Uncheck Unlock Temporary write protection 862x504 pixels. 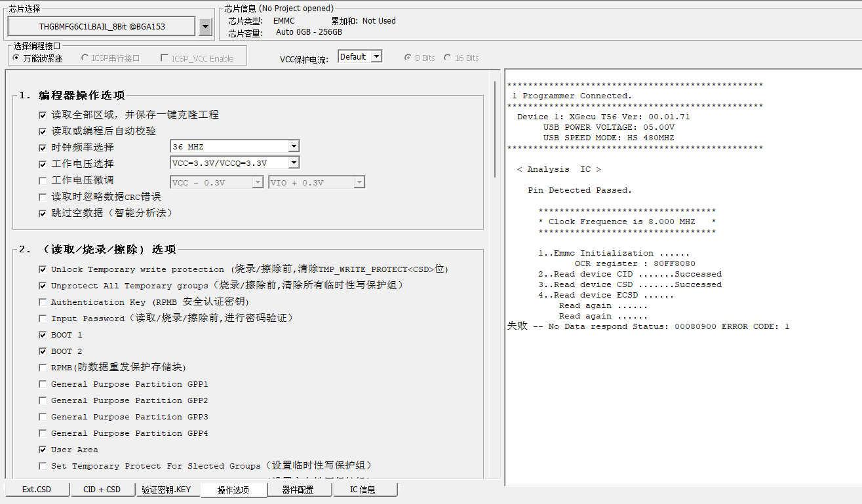click(43, 269)
